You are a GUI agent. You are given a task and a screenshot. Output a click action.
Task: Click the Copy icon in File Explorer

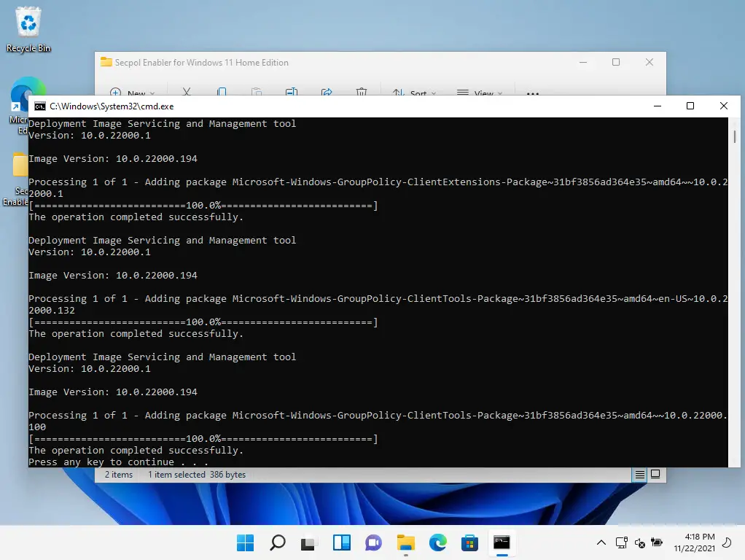tap(222, 91)
